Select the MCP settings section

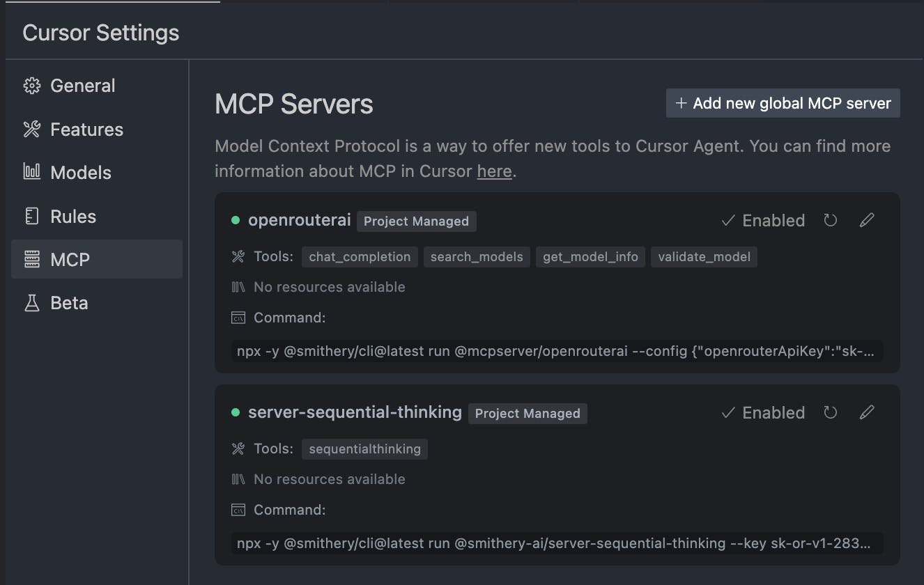pyautogui.click(x=70, y=260)
